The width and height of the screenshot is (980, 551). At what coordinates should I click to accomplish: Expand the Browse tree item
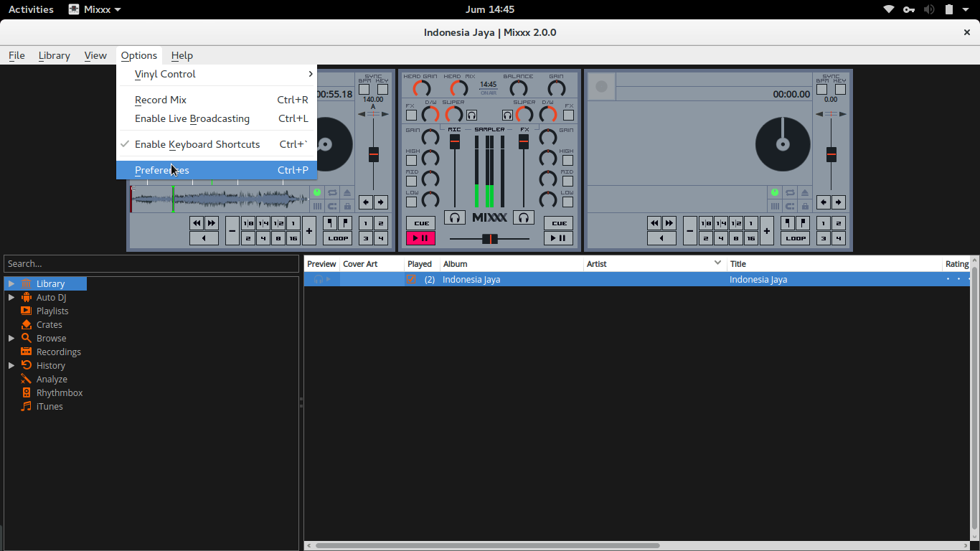(x=11, y=338)
